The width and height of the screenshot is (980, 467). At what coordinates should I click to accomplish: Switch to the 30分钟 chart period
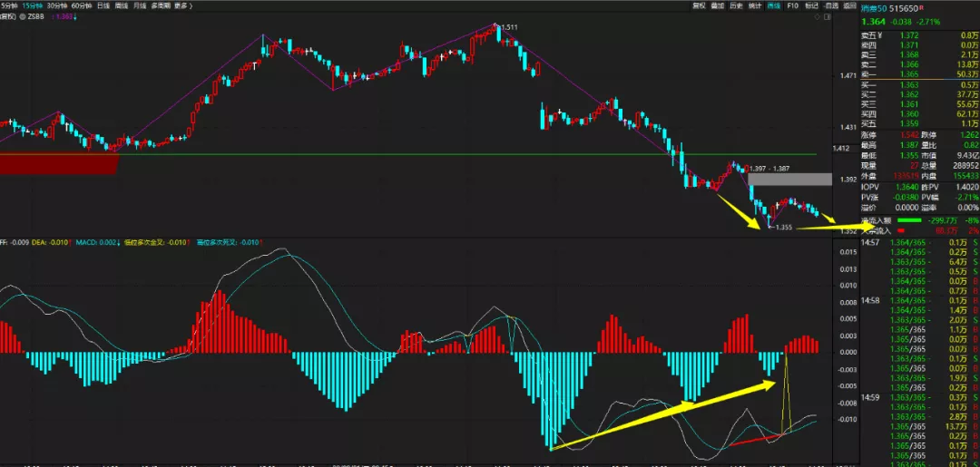57,5
